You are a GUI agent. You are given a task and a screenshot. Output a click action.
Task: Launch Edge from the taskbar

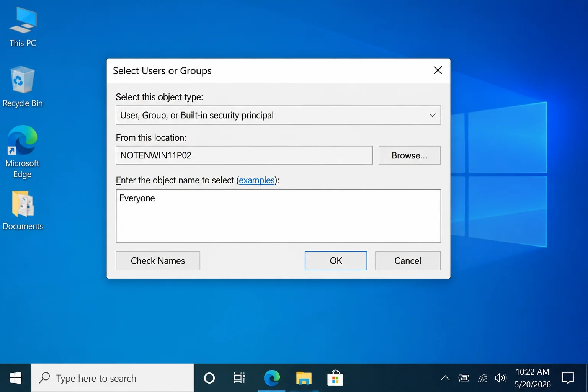coord(272,378)
